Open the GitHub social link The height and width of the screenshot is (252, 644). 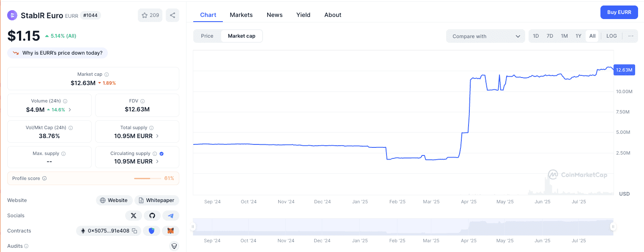[152, 216]
